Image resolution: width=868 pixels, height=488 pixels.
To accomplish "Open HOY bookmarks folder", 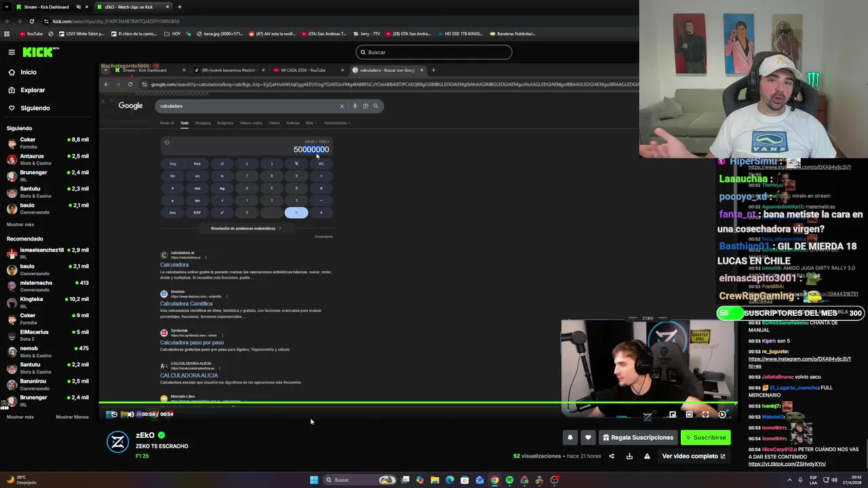I will [x=172, y=33].
